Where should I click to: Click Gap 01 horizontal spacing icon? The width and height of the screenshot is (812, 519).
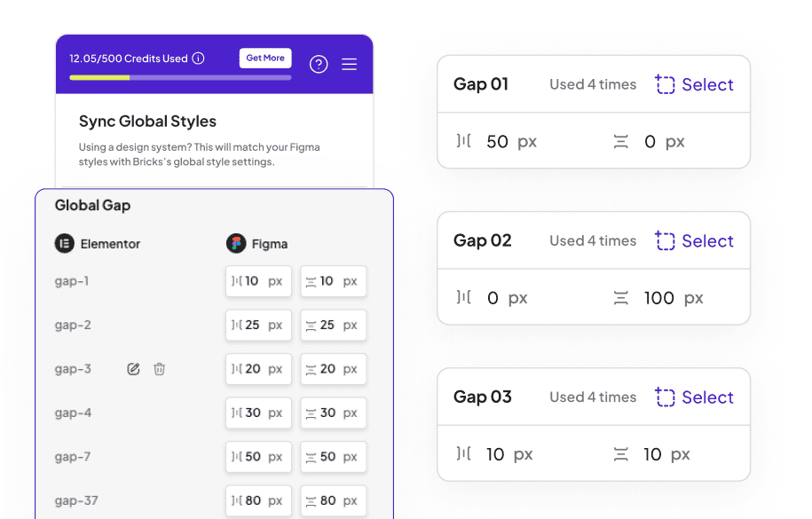pos(463,141)
